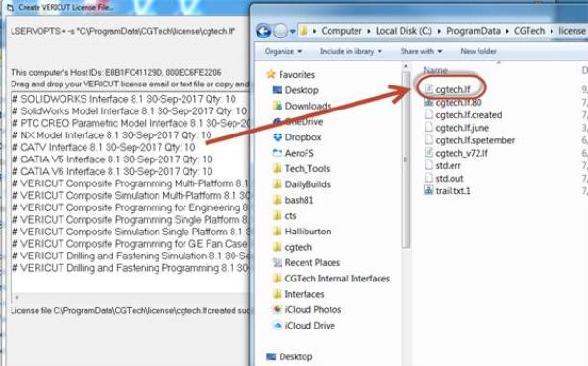Click ProgramData in the address breadcrumb

pyautogui.click(x=473, y=31)
